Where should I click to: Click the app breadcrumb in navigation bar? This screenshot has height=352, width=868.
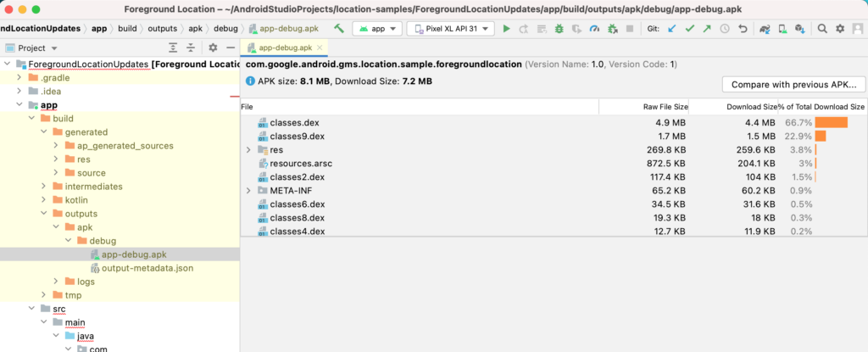click(x=99, y=29)
